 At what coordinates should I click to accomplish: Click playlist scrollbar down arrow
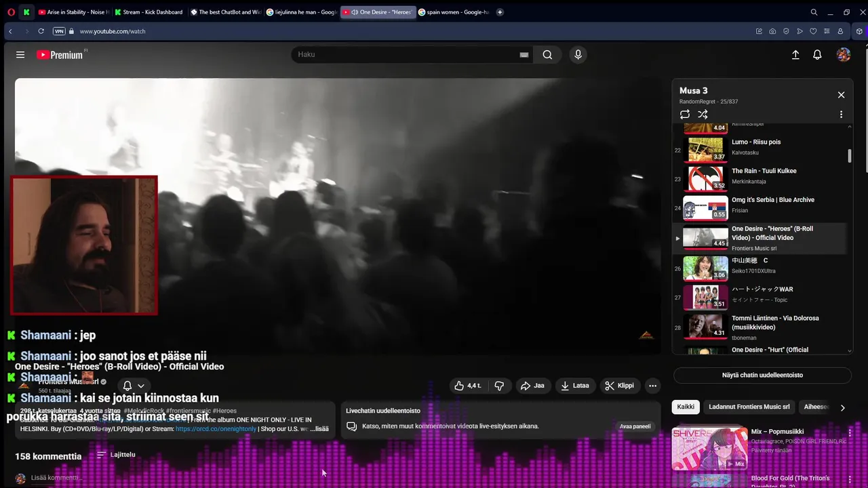(850, 351)
